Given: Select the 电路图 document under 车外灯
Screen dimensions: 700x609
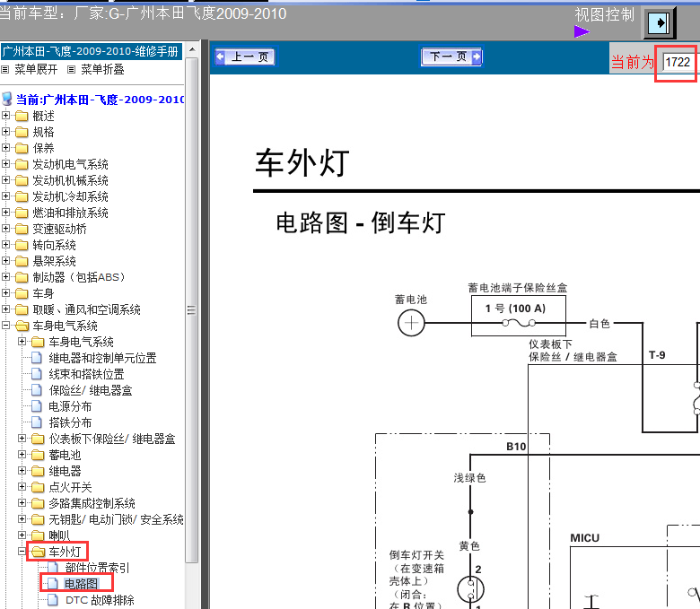Looking at the screenshot, I should point(81,584).
